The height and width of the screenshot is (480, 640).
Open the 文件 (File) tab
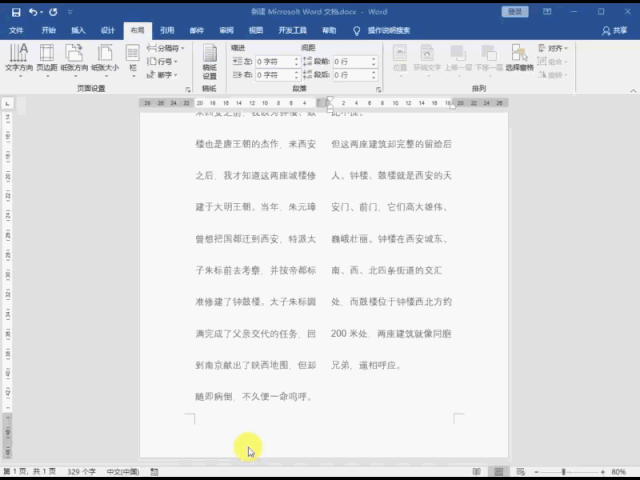point(16,30)
